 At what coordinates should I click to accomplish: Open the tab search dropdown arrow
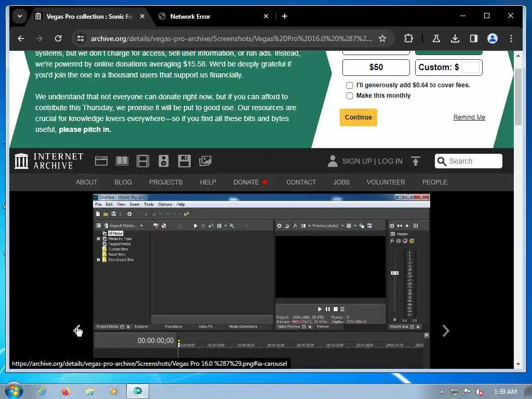tap(20, 16)
